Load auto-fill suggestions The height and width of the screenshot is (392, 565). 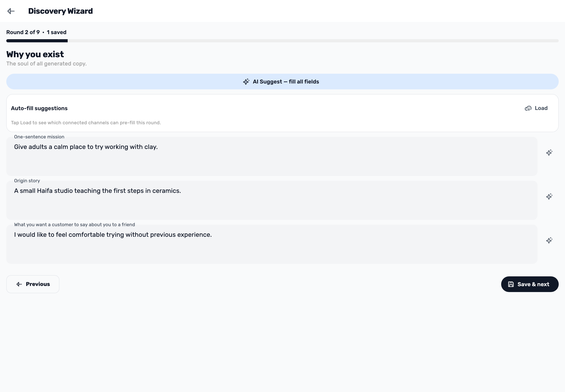(x=536, y=108)
